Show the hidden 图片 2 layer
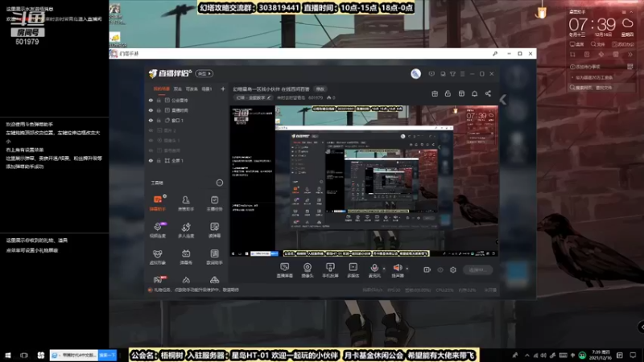 tap(151, 130)
